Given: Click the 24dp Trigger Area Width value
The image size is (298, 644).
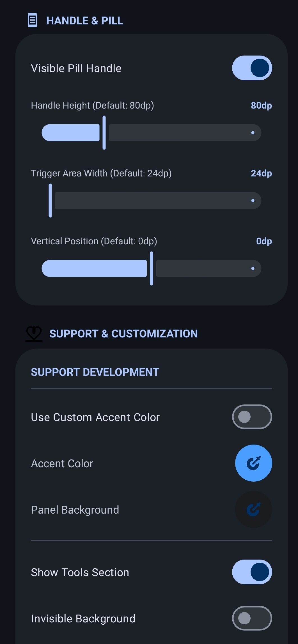Looking at the screenshot, I should [x=261, y=173].
